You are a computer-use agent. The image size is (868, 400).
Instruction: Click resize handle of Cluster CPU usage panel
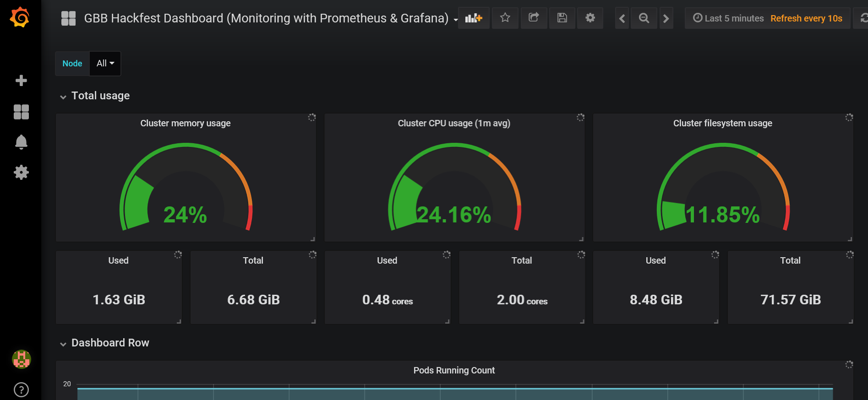581,238
